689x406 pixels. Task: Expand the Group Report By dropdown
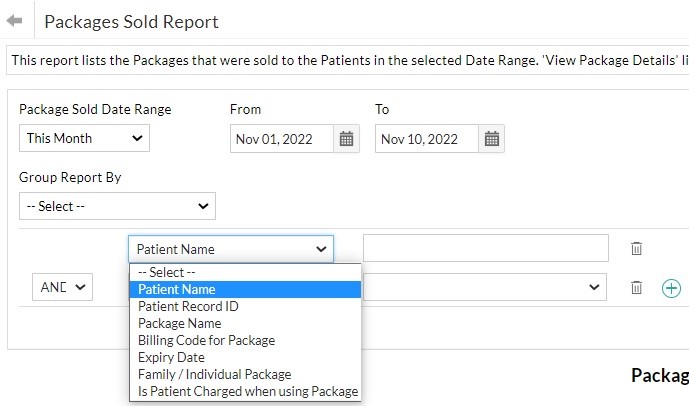pos(117,206)
